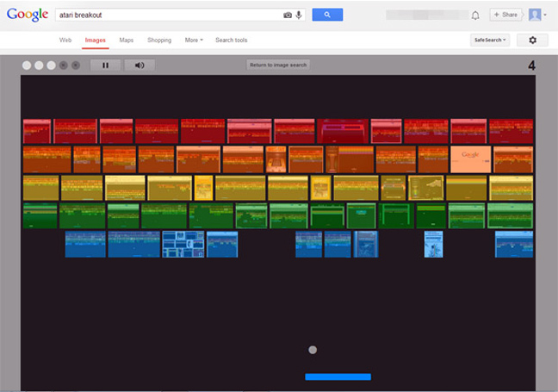Expand the SafeSearch dropdown
The width and height of the screenshot is (558, 392).
[x=490, y=40]
